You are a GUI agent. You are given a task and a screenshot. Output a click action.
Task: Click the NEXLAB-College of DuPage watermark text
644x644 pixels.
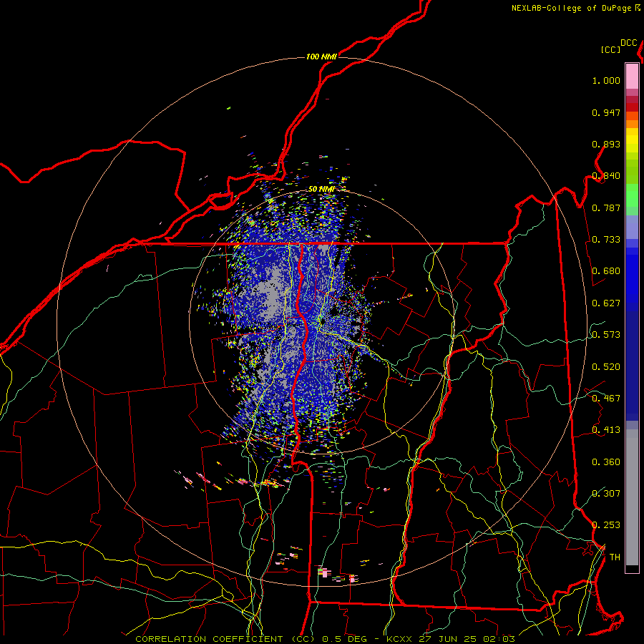pyautogui.click(x=571, y=8)
